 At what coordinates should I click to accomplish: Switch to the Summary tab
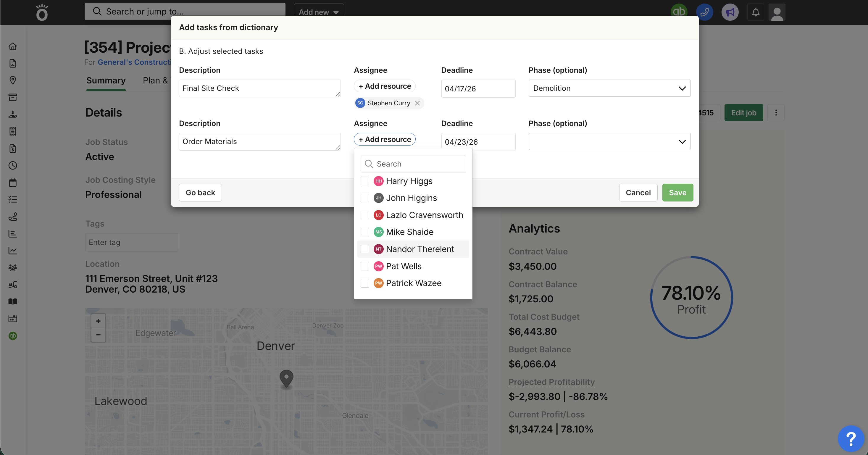click(x=106, y=80)
